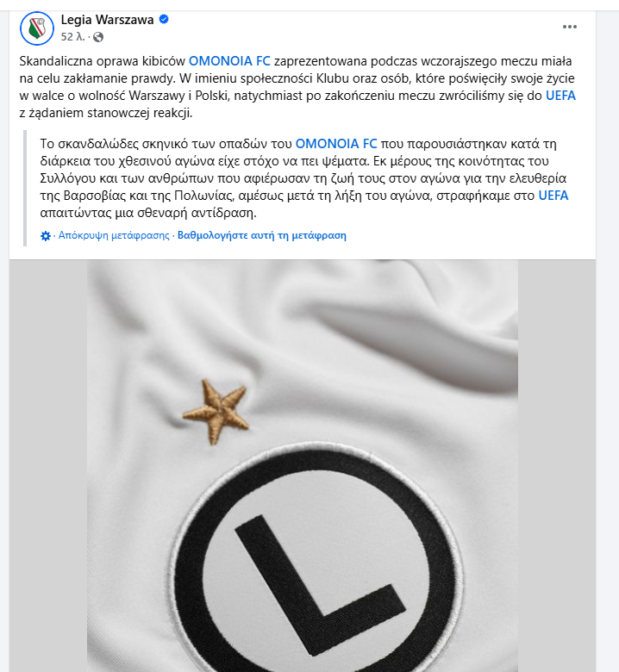
Task: Open translation settings gear icon
Action: (x=46, y=236)
